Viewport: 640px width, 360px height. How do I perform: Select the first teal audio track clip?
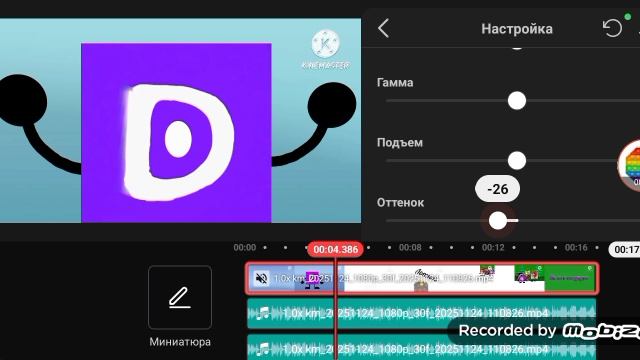point(422,313)
